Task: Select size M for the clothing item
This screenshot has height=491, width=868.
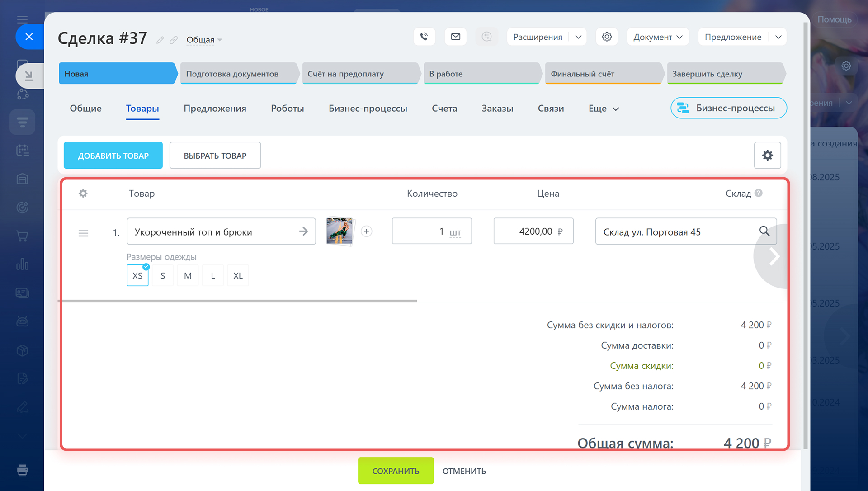Action: pyautogui.click(x=188, y=276)
